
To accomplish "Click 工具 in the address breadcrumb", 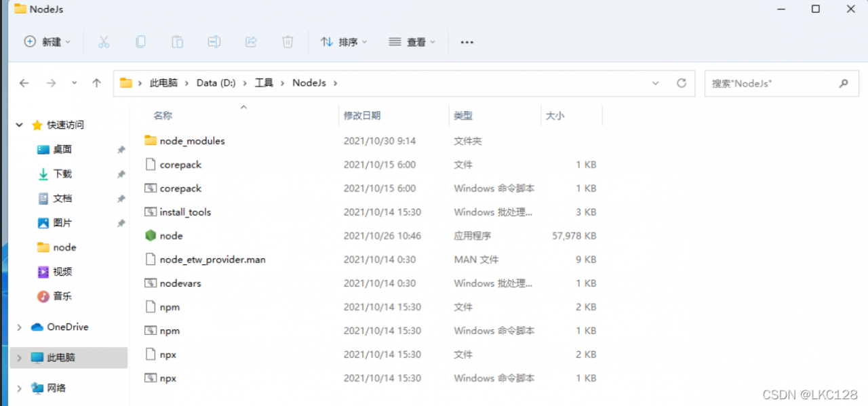I will click(x=264, y=83).
